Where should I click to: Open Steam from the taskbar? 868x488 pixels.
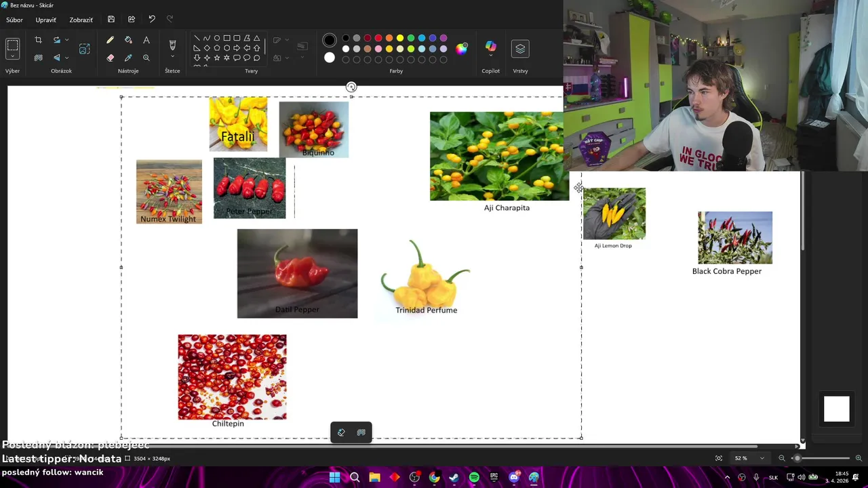coord(454,478)
